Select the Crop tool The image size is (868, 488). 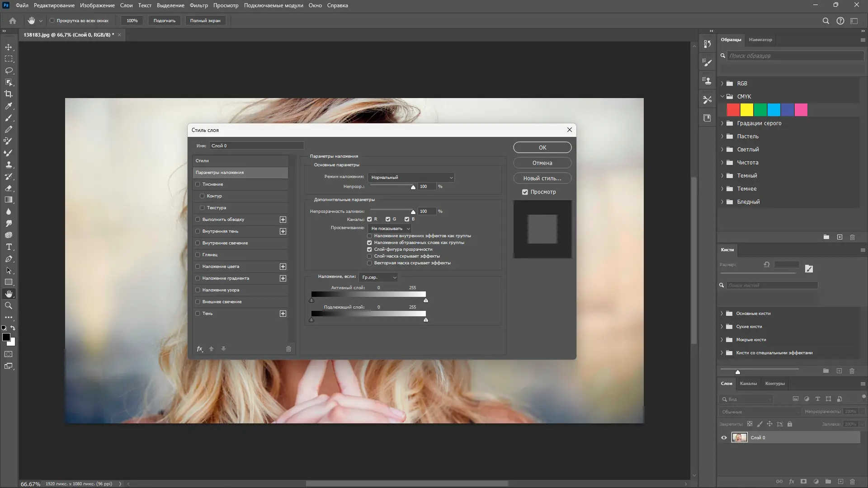pos(9,94)
